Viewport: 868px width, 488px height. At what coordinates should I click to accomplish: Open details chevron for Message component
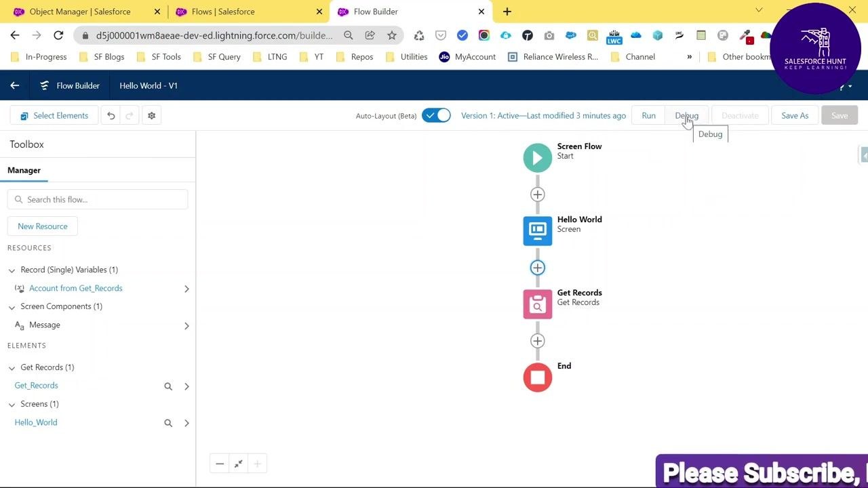tap(186, 326)
